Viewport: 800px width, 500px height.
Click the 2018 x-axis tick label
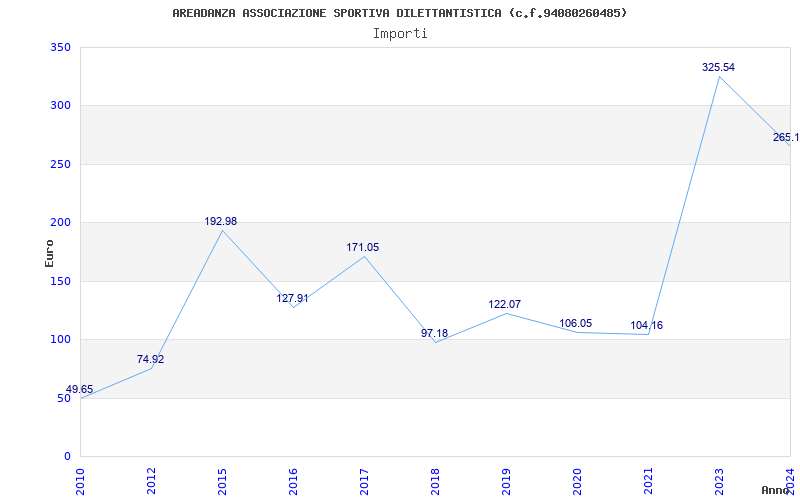click(435, 481)
